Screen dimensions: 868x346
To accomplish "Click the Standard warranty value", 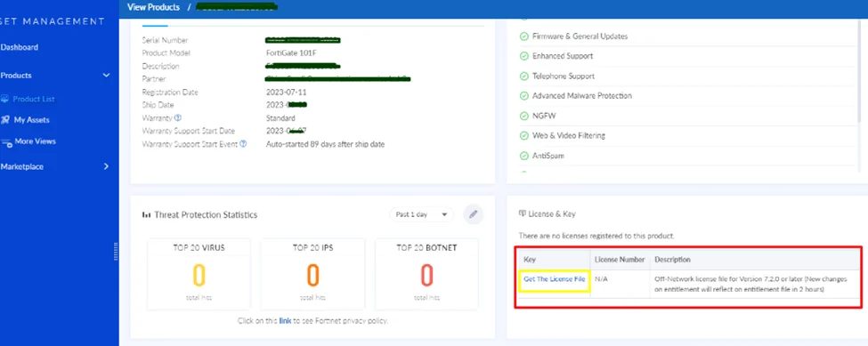I will [x=280, y=118].
